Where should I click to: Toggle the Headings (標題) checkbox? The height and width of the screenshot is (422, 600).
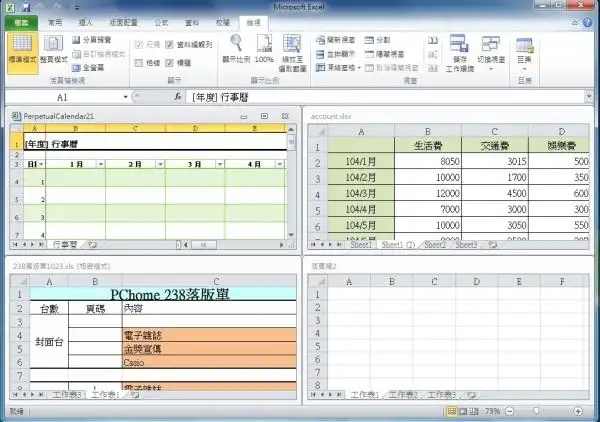tap(169, 63)
